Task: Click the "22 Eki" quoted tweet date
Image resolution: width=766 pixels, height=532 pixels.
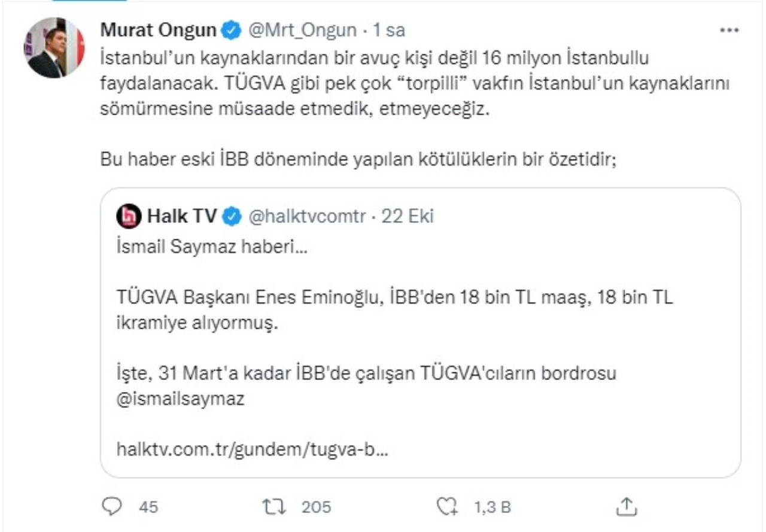Action: point(408,217)
